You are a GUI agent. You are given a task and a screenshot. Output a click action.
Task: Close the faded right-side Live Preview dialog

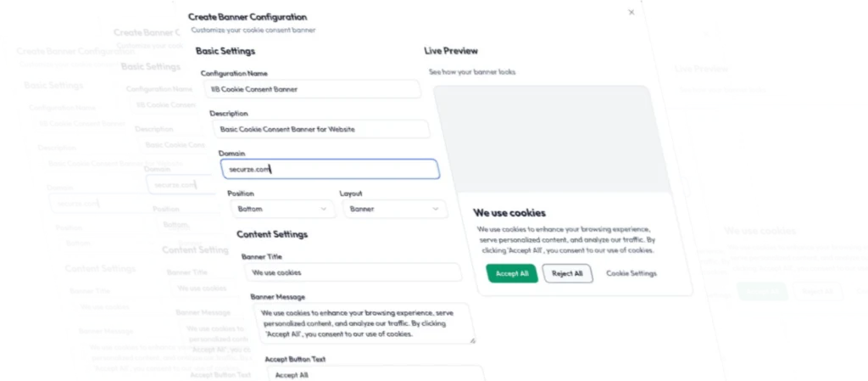point(706,35)
